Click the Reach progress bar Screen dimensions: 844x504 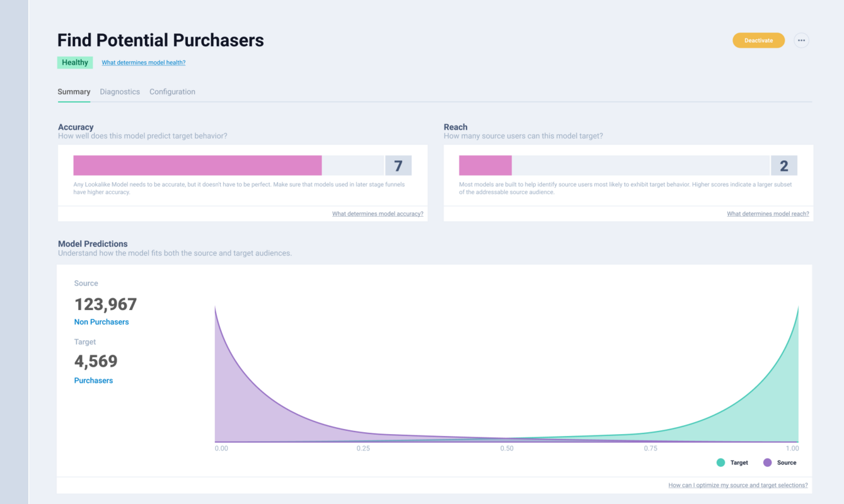[x=485, y=164]
